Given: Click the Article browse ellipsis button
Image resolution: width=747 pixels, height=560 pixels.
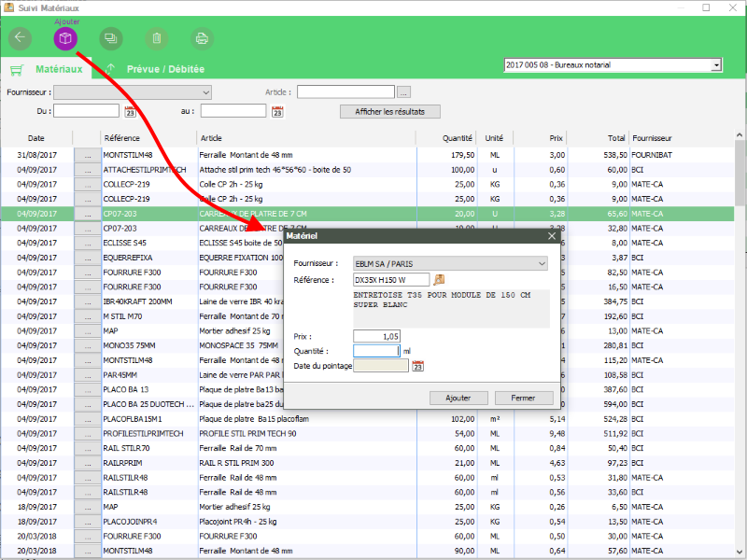Looking at the screenshot, I should [403, 91].
